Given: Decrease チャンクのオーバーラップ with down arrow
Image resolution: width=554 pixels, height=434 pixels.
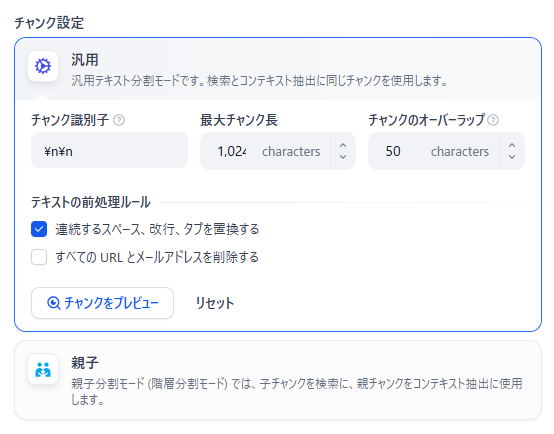Looking at the screenshot, I should coord(512,157).
